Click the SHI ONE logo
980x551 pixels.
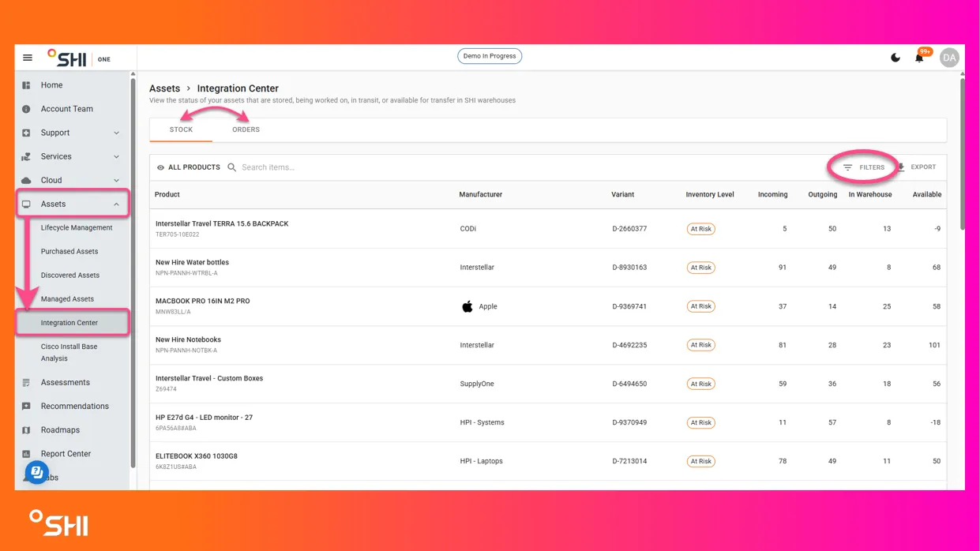click(78, 58)
